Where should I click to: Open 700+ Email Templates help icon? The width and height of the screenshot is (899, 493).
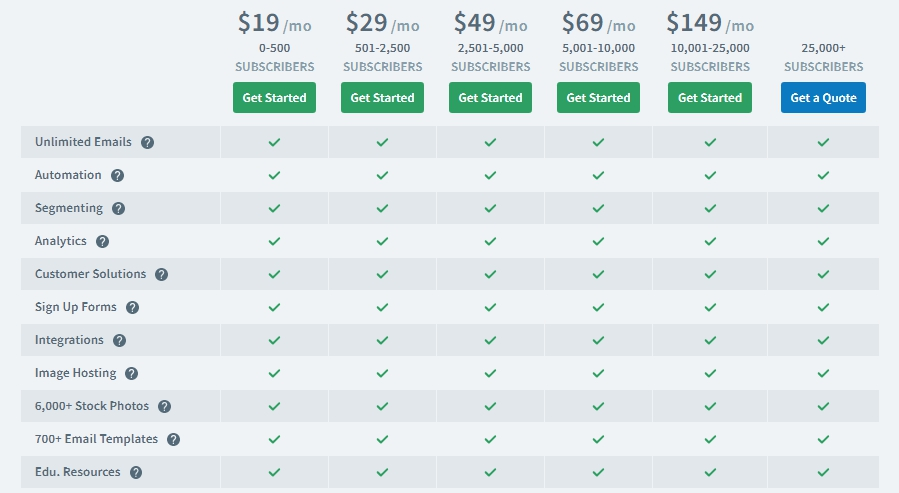pos(174,439)
